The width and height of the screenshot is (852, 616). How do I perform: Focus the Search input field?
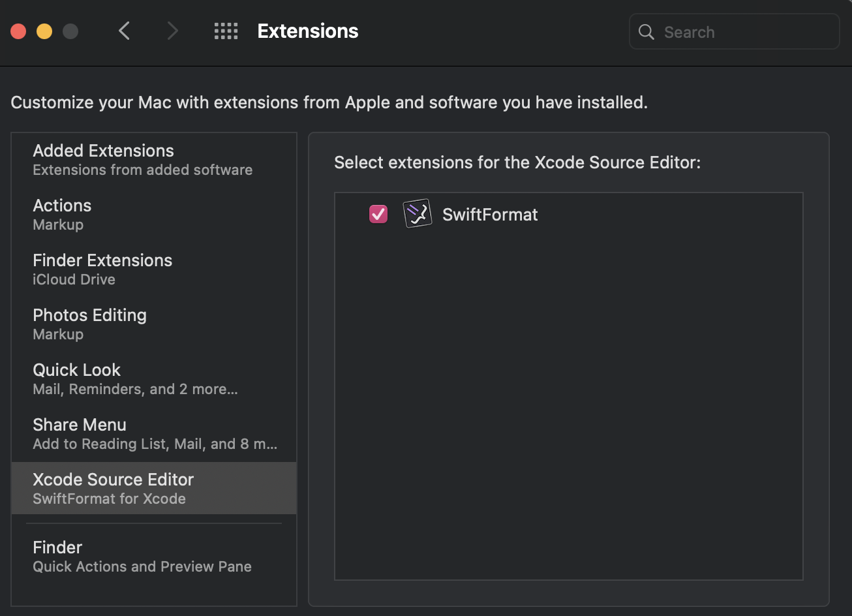[734, 31]
